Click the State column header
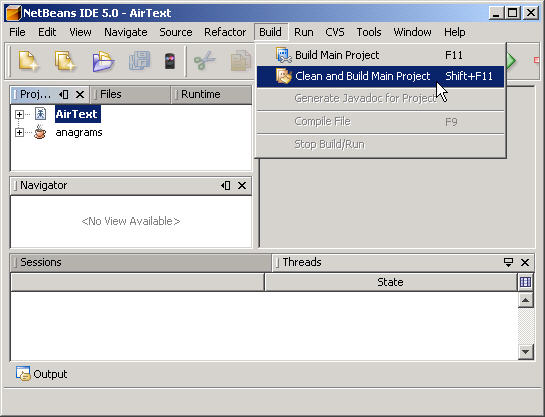Viewport: 545px width, 417px height. pyautogui.click(x=391, y=282)
